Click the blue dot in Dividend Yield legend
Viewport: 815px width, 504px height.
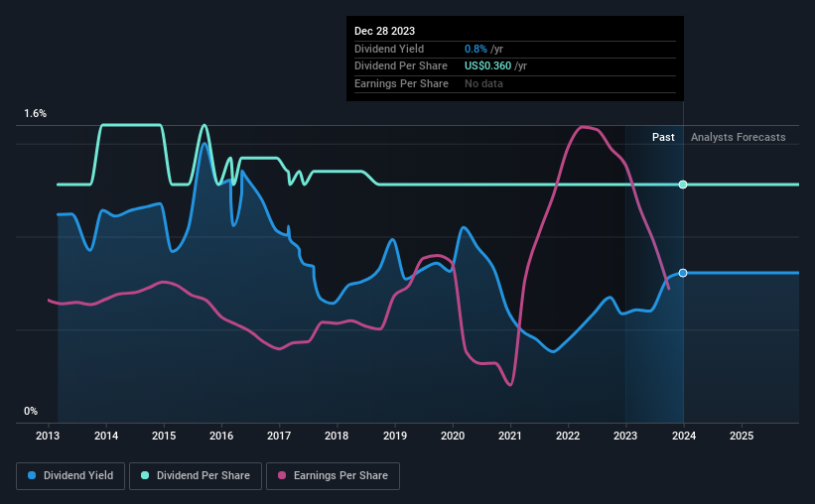32,475
